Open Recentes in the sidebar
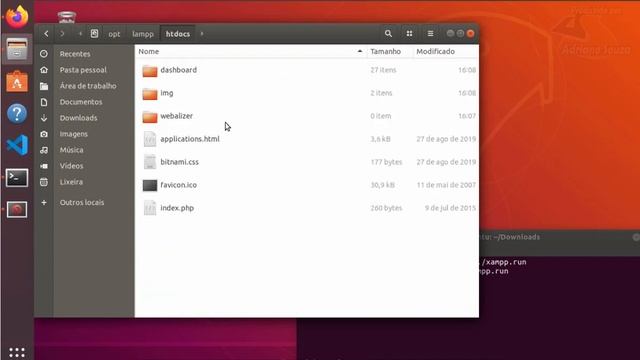The image size is (640, 360). click(75, 54)
